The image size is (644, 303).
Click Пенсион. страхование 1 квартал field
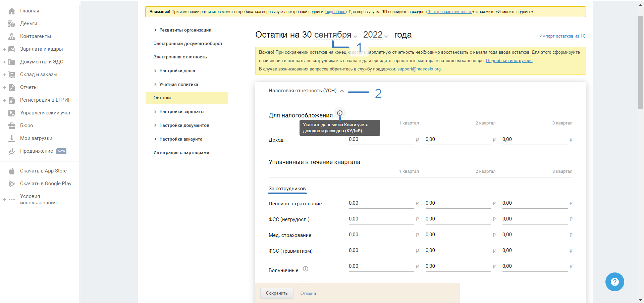click(x=381, y=203)
